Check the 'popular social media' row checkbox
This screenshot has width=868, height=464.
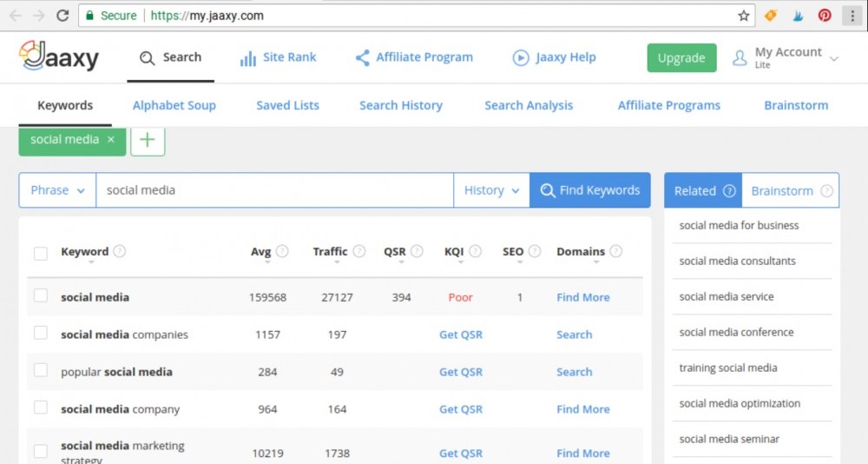click(41, 370)
